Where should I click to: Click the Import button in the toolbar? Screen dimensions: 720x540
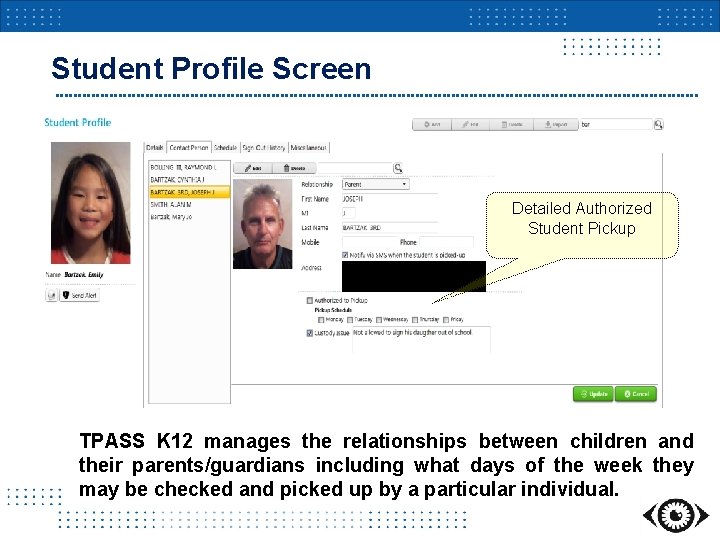click(556, 124)
